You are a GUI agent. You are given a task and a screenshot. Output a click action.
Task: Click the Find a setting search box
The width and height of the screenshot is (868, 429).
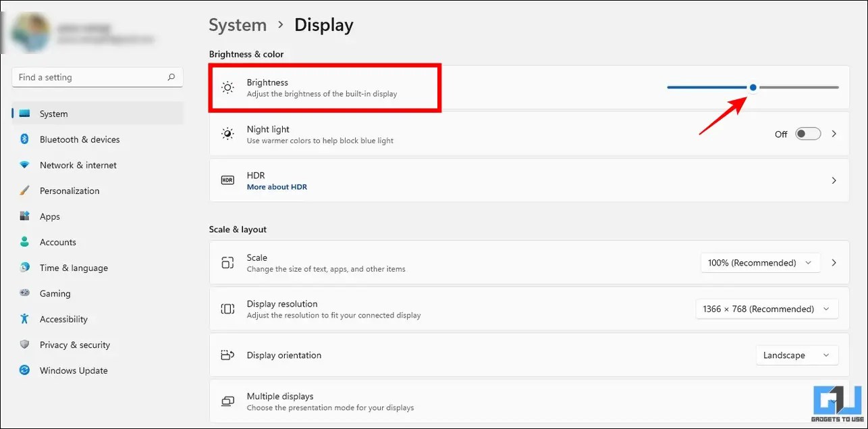tap(97, 77)
